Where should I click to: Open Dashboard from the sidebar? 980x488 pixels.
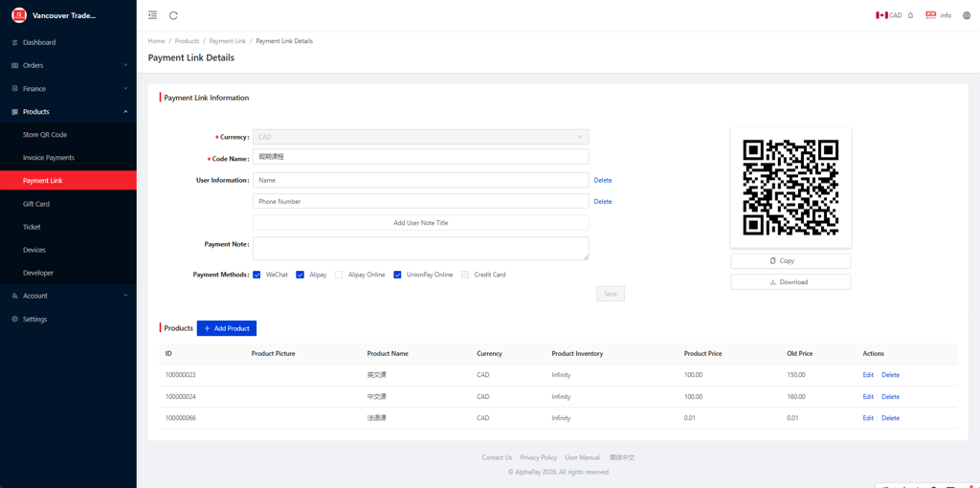[x=39, y=42]
